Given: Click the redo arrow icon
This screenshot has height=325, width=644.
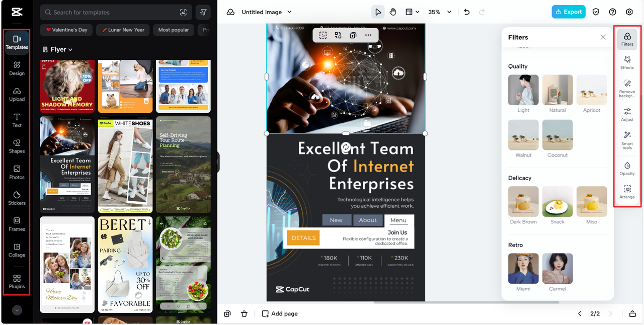Looking at the screenshot, I should click(x=482, y=12).
